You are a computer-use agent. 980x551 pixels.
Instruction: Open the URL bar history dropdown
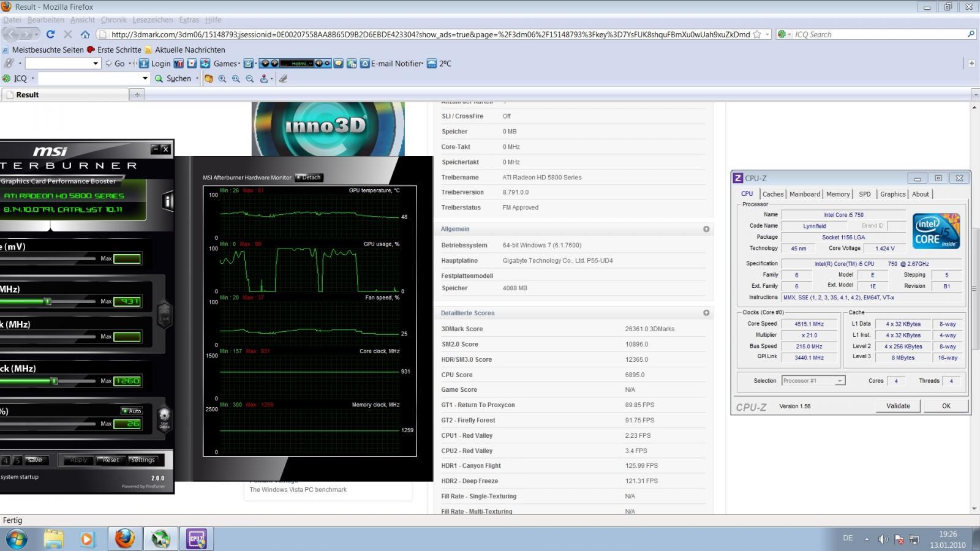click(x=767, y=34)
